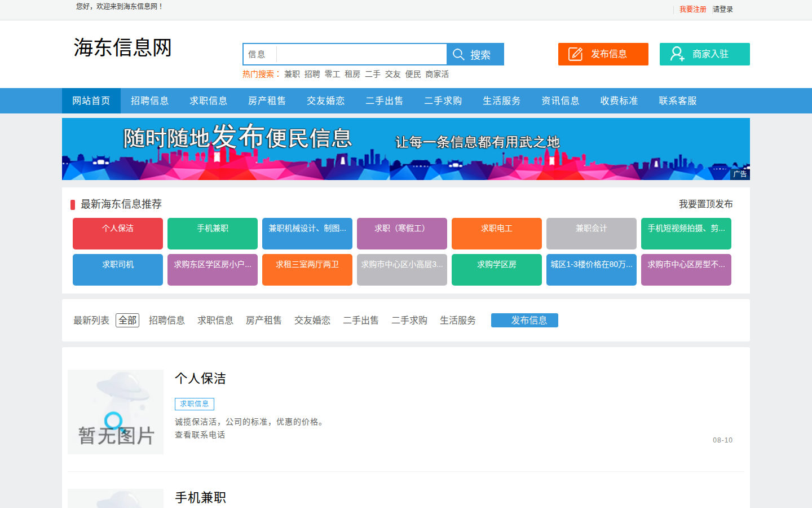Click the user-plus icon on 商家入驻
The image size is (812, 508).
pos(677,54)
